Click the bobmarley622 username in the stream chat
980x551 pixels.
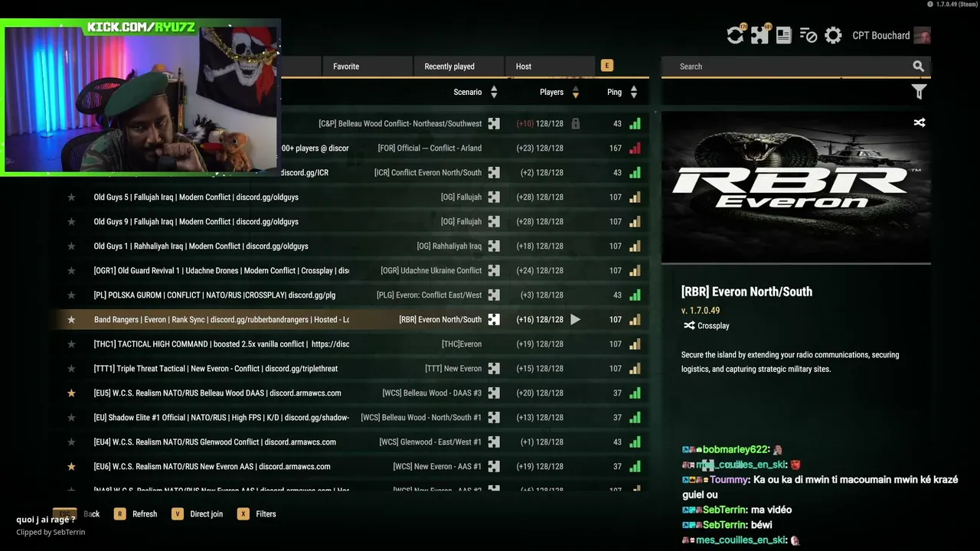click(735, 450)
